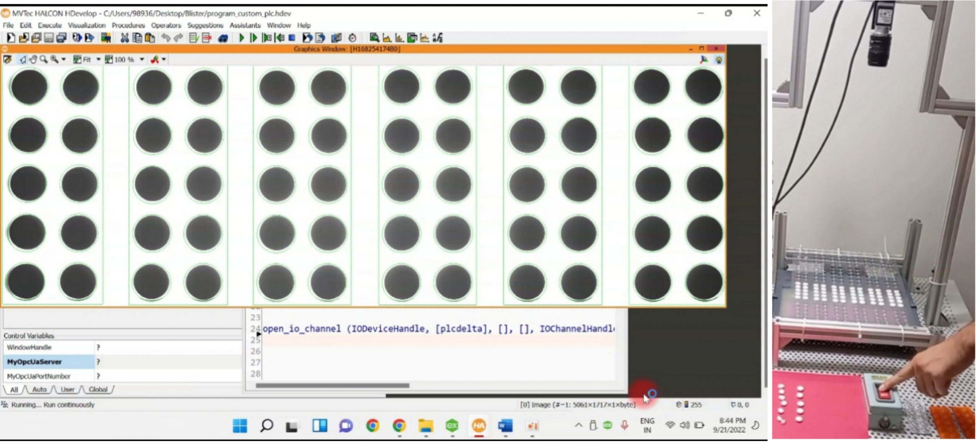Open the Gray Histogram icon
Image resolution: width=980 pixels, height=444 pixels.
click(x=387, y=38)
